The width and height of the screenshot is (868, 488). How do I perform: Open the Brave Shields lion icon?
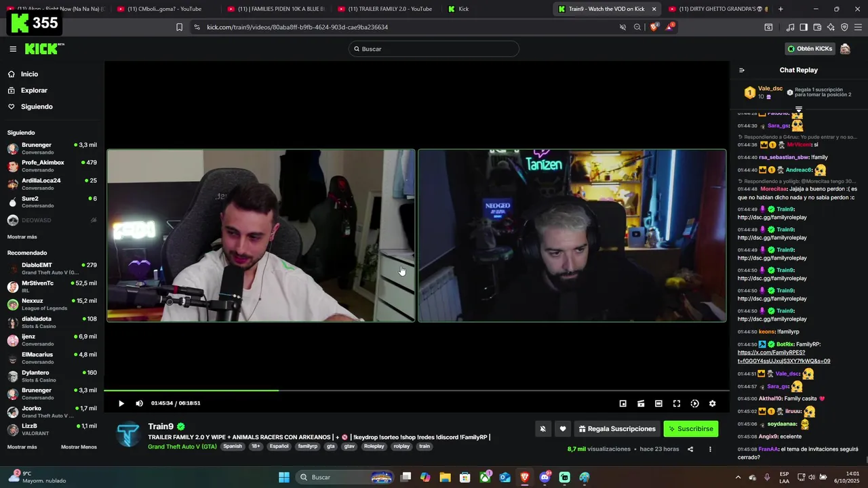click(x=655, y=27)
